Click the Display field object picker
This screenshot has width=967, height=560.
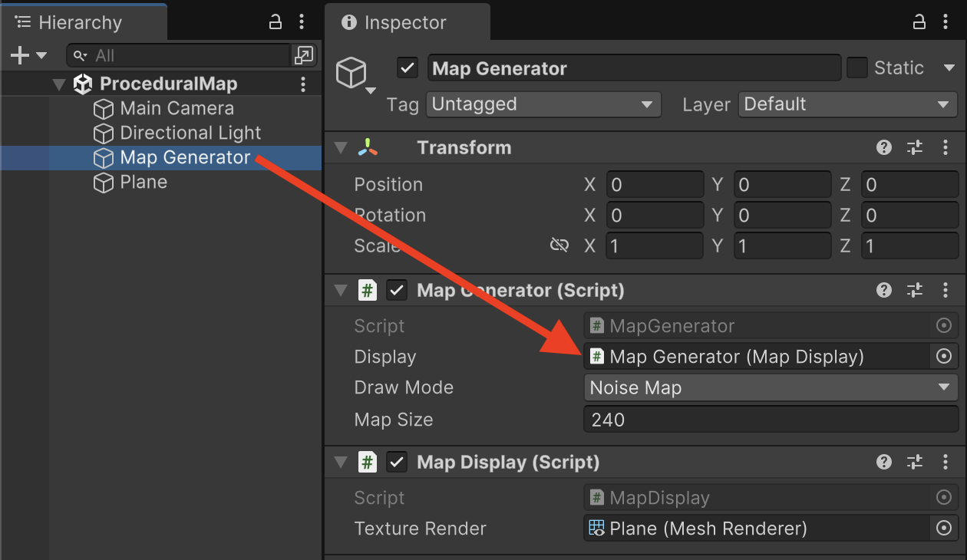click(944, 357)
